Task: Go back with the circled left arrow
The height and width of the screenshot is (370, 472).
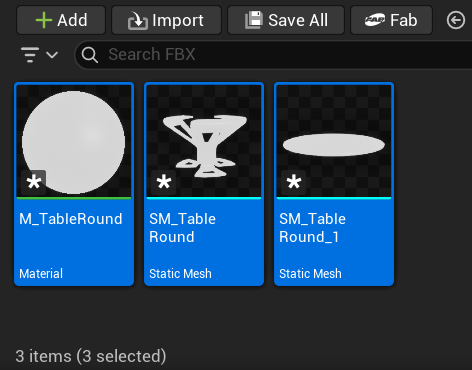Action: (456, 20)
